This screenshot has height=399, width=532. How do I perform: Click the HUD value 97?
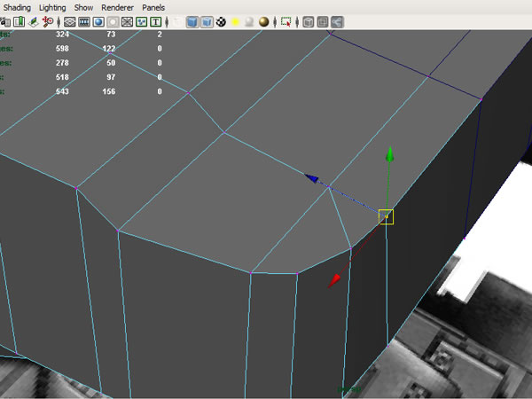111,77
